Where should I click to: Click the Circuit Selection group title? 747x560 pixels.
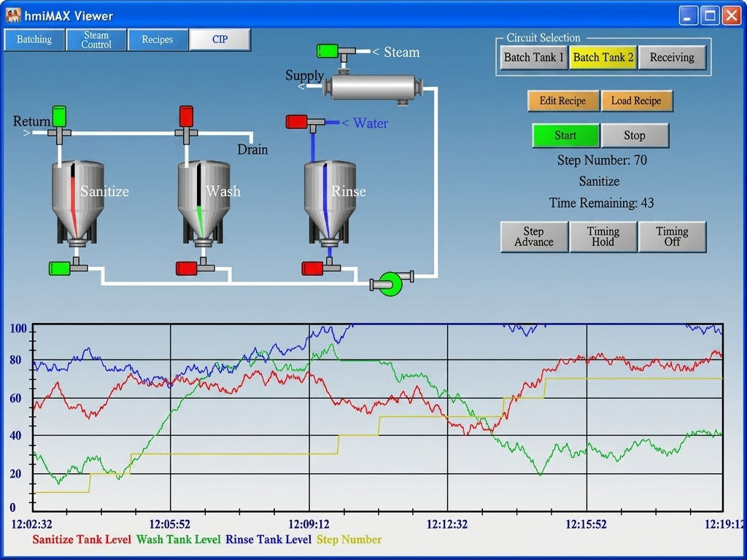[x=543, y=38]
